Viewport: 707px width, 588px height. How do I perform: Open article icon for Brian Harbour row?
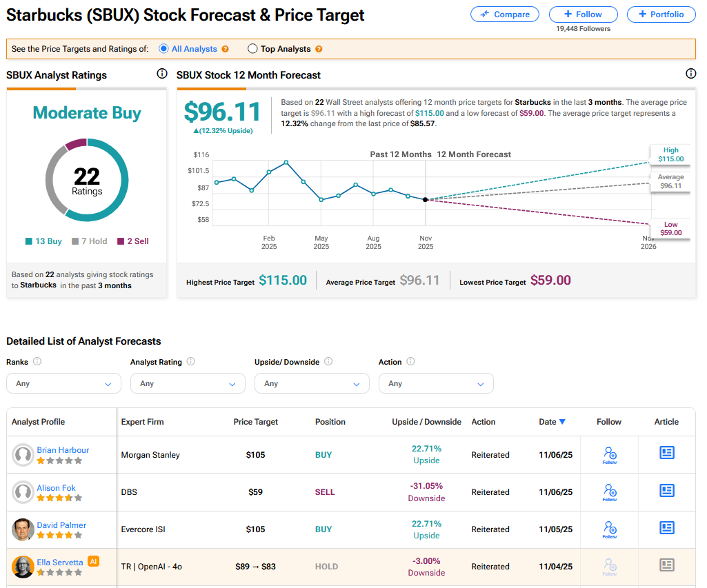click(x=666, y=454)
